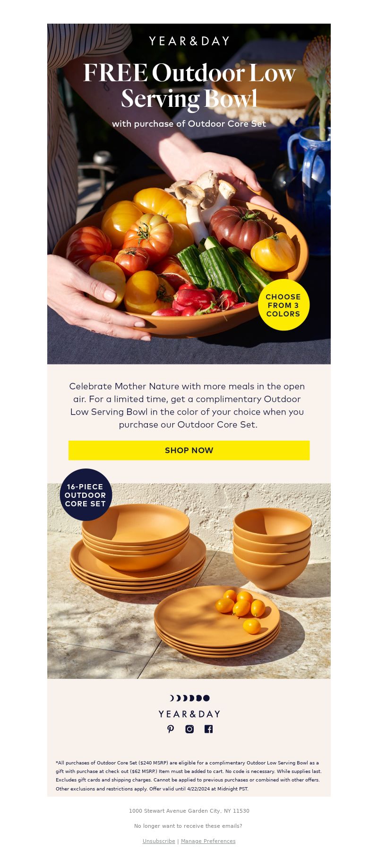Image resolution: width=378 pixels, height=868 pixels.
Task: Click the offer terms disclaimer text
Action: [x=189, y=775]
